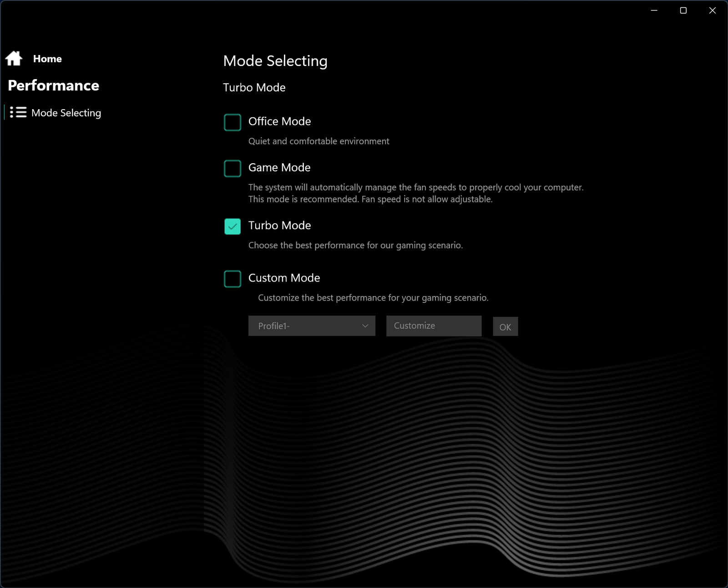Click the Custom Mode label
728x588 pixels.
[284, 278]
